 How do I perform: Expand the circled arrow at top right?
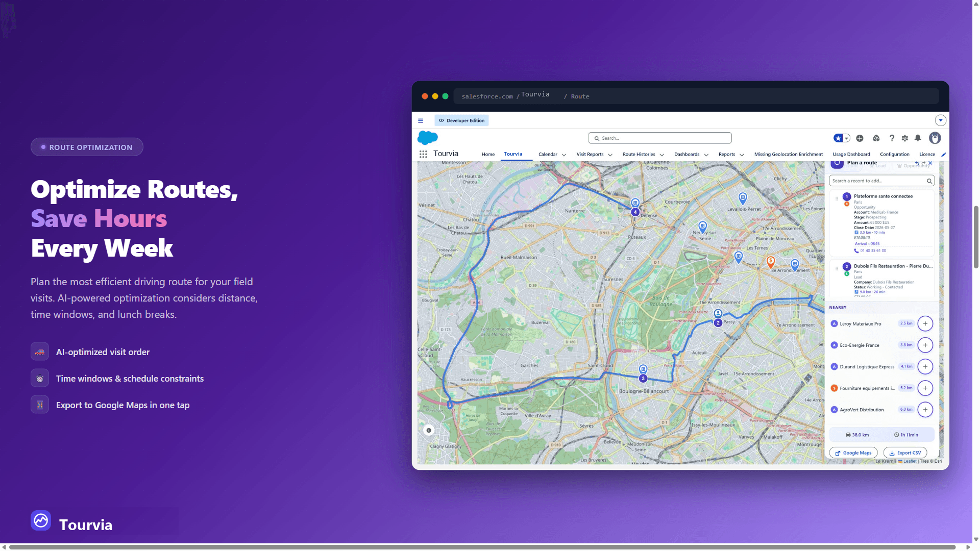[x=941, y=120]
